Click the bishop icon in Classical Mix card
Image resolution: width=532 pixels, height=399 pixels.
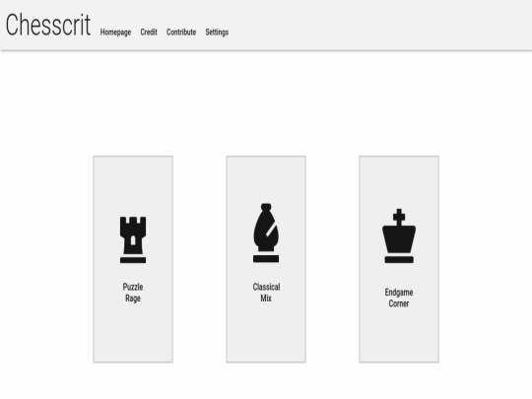[266, 233]
